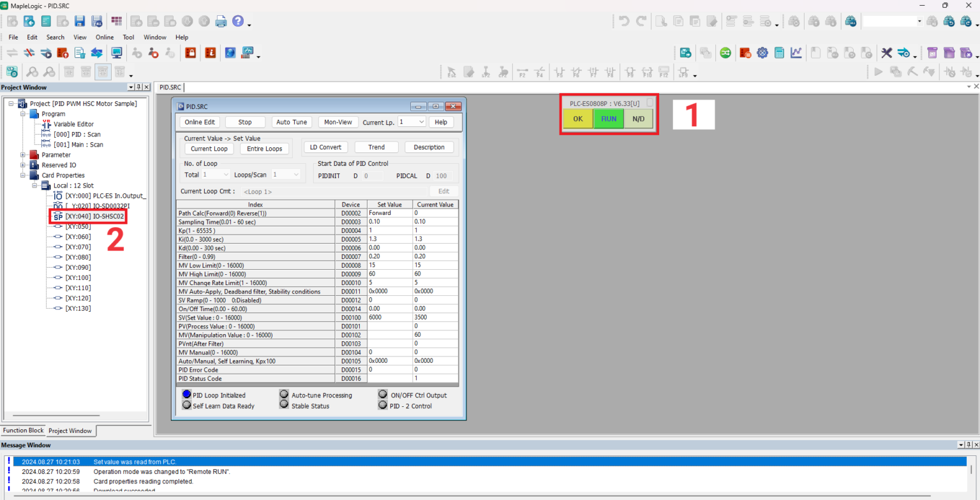Switch to the Function Block tab
980x500 pixels.
(23, 430)
